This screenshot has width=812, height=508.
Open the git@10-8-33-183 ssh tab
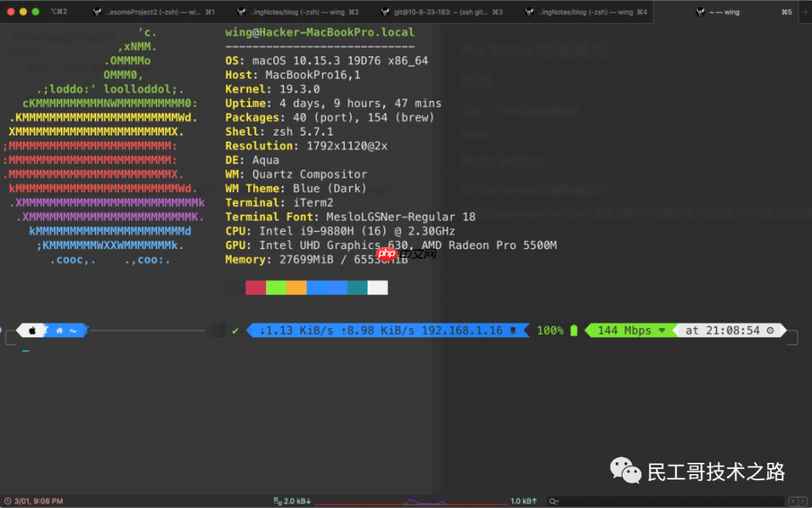[x=437, y=12]
